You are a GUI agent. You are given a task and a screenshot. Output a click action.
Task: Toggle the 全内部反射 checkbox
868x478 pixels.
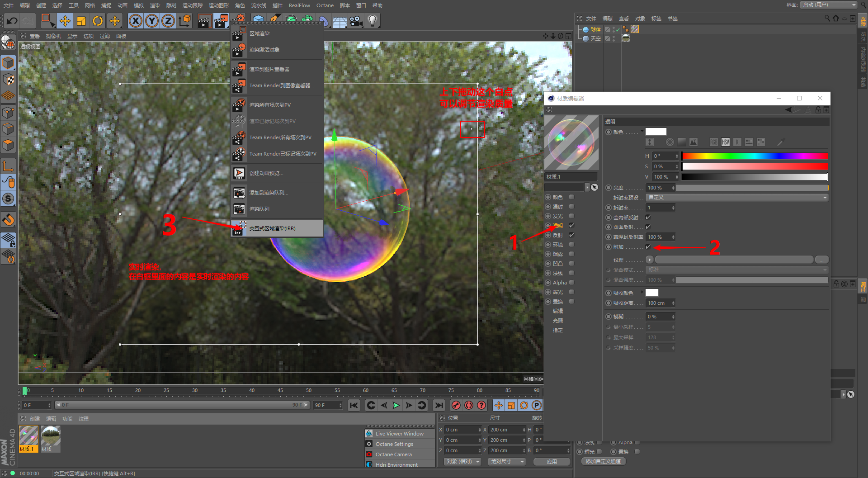pyautogui.click(x=648, y=217)
